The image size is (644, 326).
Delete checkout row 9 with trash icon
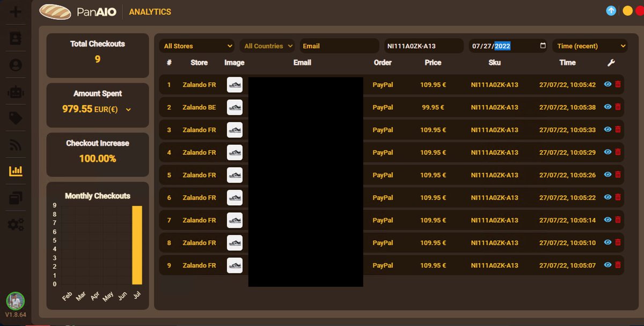(x=618, y=265)
